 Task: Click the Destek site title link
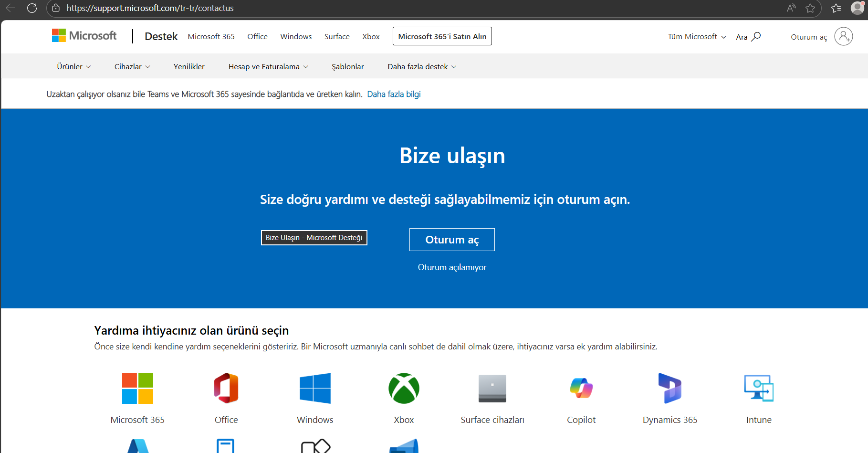(161, 36)
